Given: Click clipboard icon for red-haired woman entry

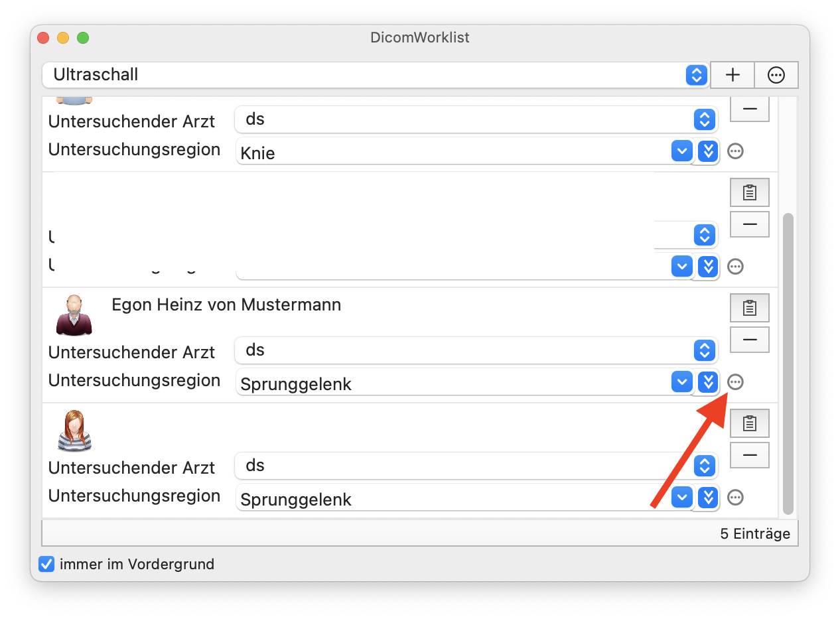Looking at the screenshot, I should tap(750, 423).
